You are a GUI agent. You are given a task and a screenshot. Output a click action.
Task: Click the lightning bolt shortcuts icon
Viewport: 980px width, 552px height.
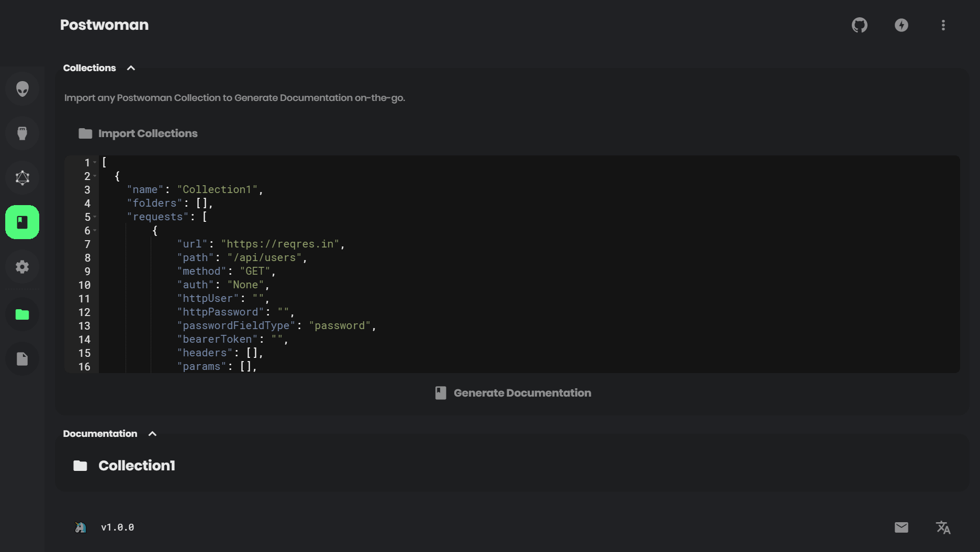tap(902, 25)
